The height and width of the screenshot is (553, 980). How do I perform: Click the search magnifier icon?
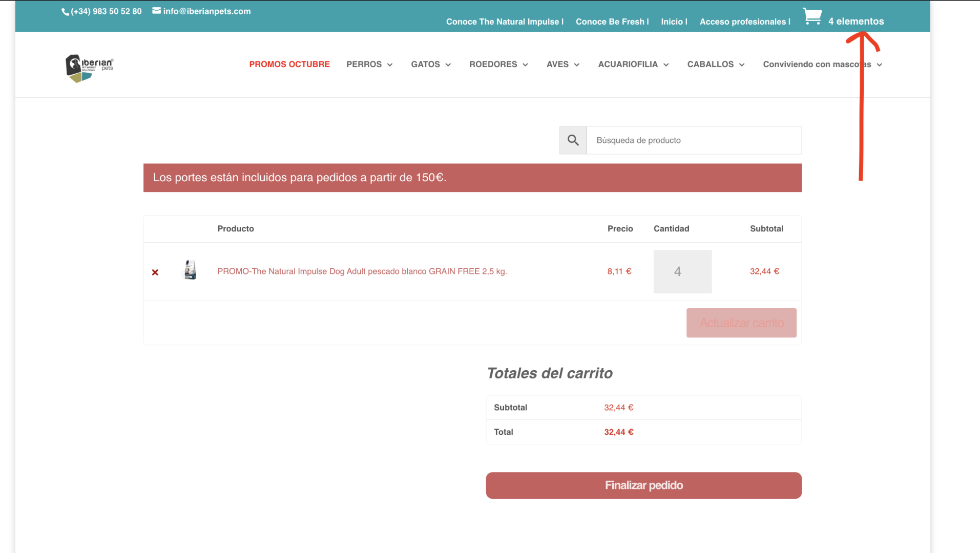(573, 140)
